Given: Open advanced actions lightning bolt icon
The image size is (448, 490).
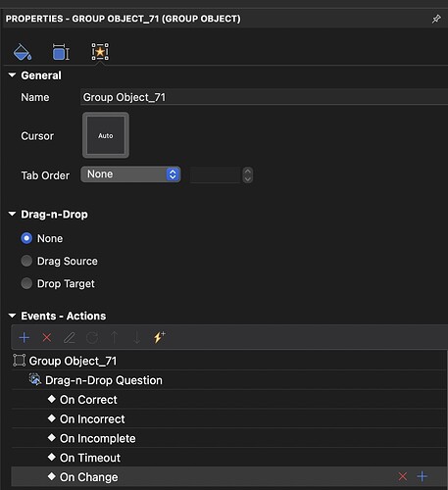Looking at the screenshot, I should click(159, 337).
